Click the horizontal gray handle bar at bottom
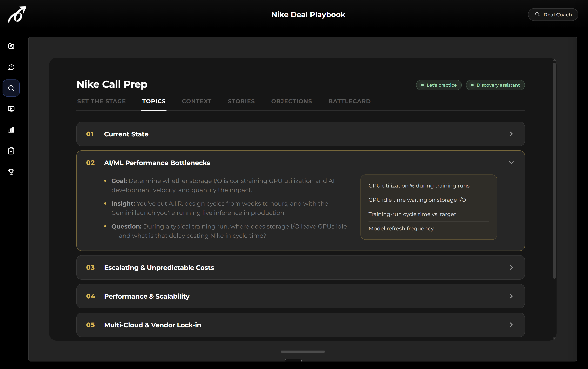 [x=303, y=351]
